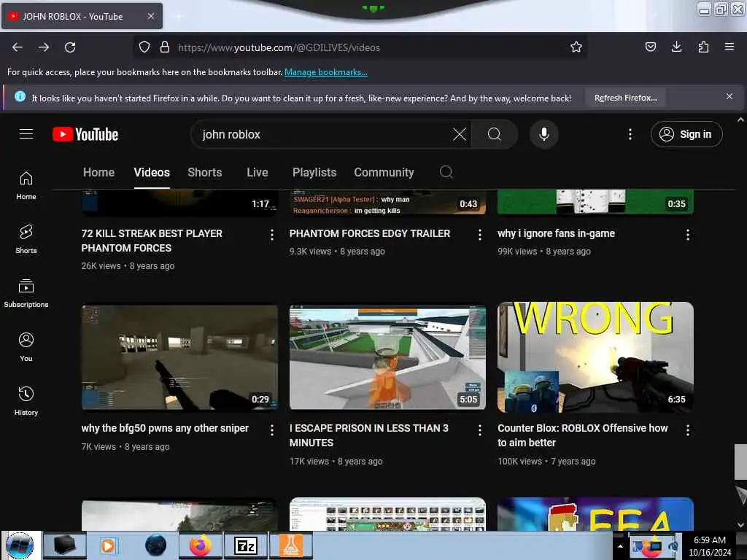Screen dimensions: 747x560
Task: Open the volume speaker tray icon
Action: tap(673, 547)
